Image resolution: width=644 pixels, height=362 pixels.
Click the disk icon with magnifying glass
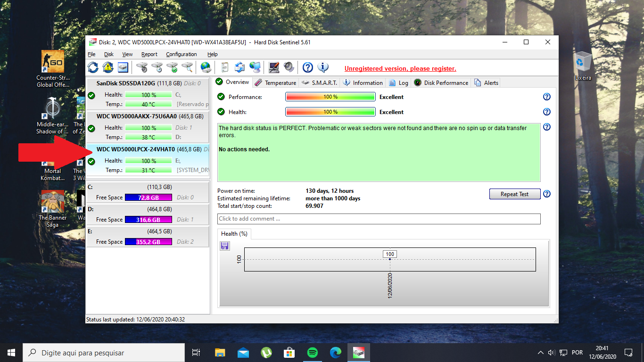tap(187, 67)
